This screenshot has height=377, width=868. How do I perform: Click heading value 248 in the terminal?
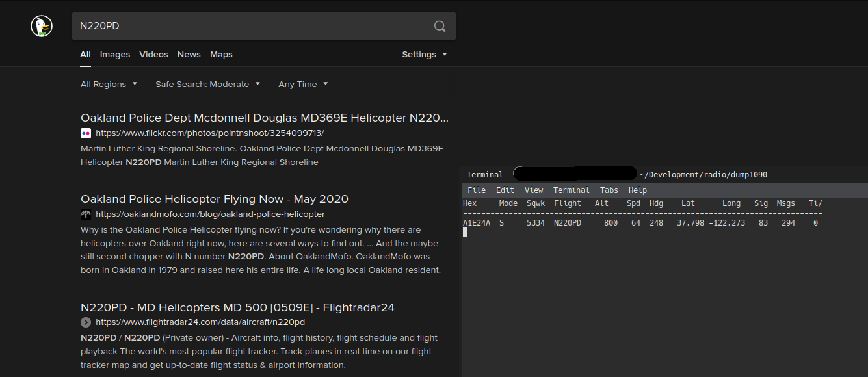pos(656,223)
